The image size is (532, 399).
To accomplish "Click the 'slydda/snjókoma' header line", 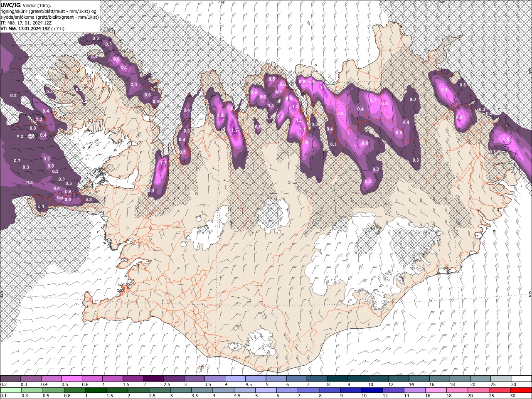I will click(49, 17).
